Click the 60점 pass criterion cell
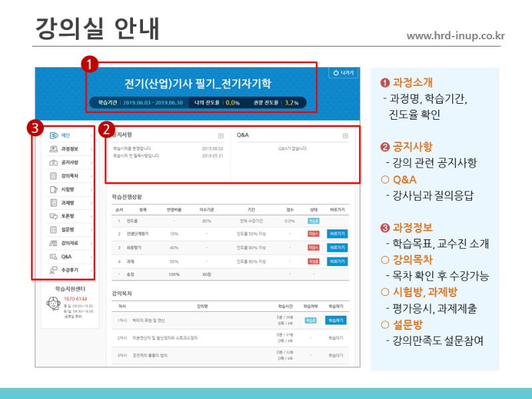This screenshot has height=399, width=532. point(207,275)
